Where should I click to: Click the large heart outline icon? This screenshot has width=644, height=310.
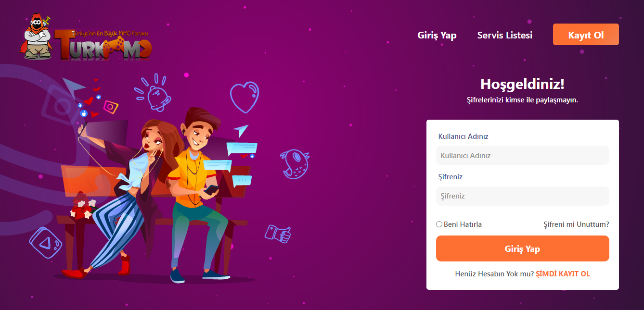(245, 97)
